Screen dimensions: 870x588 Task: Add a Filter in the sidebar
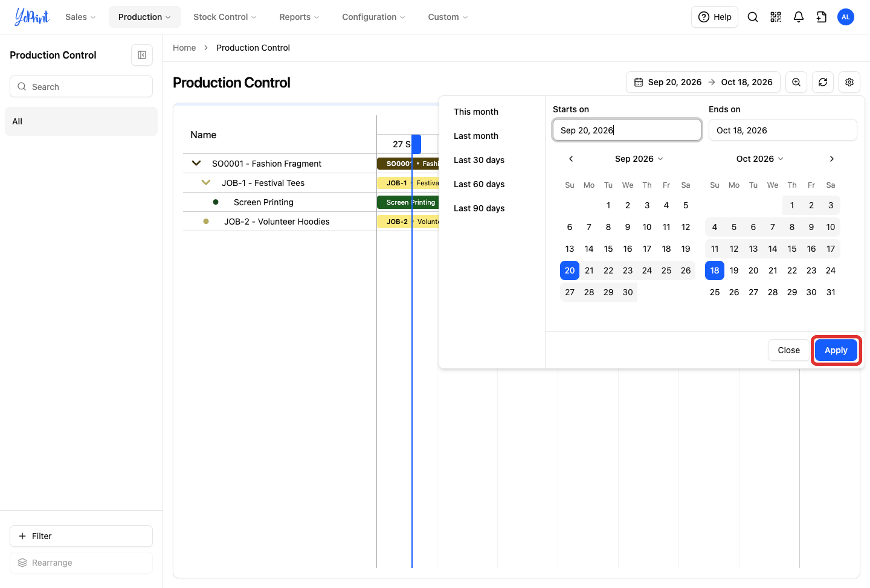pyautogui.click(x=81, y=536)
